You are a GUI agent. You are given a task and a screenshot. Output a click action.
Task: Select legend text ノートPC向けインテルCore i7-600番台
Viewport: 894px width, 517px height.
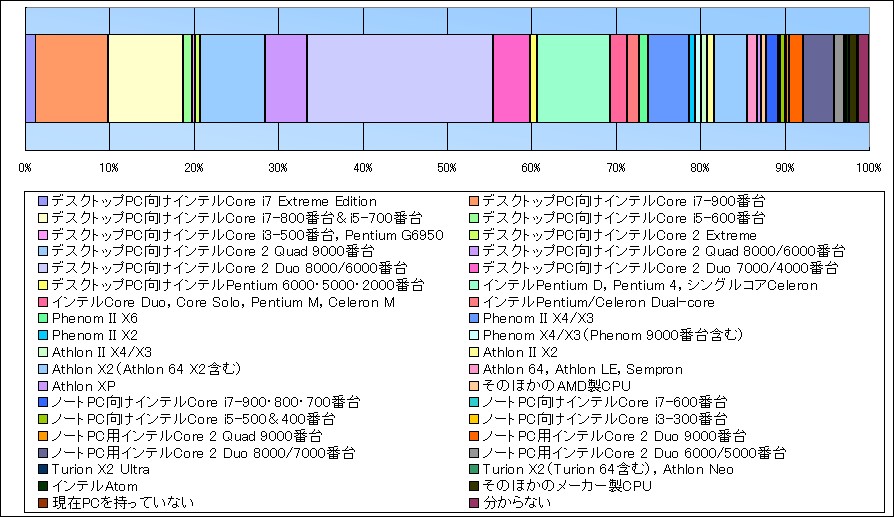tap(605, 402)
